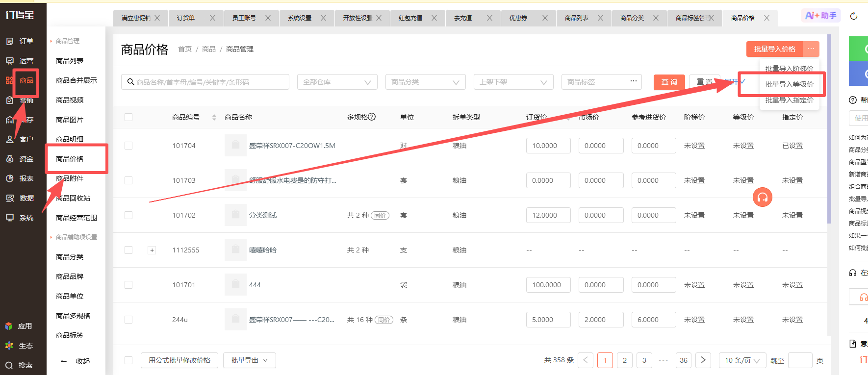The width and height of the screenshot is (868, 375).
Task: Expand row 1112555 with the plus icon
Action: pos(152,250)
